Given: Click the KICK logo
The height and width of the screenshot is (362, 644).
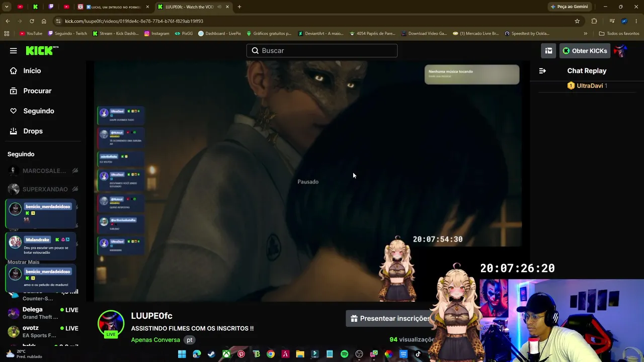Looking at the screenshot, I should [42, 51].
